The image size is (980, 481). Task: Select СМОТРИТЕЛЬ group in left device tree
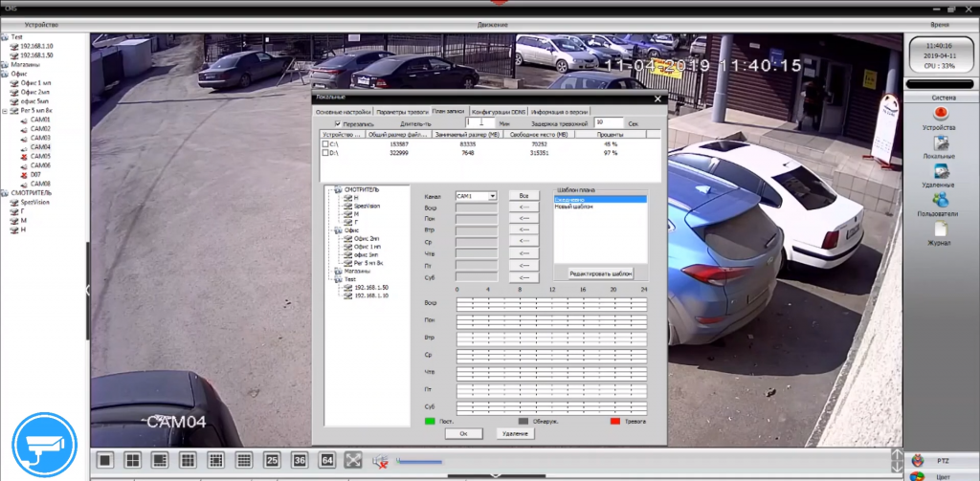[31, 193]
